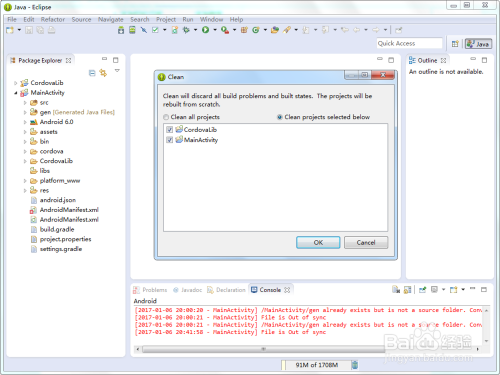Screen dimensions: 500x375
Task: Open the Android Virtual Device Manager icon
Action: 132,30
